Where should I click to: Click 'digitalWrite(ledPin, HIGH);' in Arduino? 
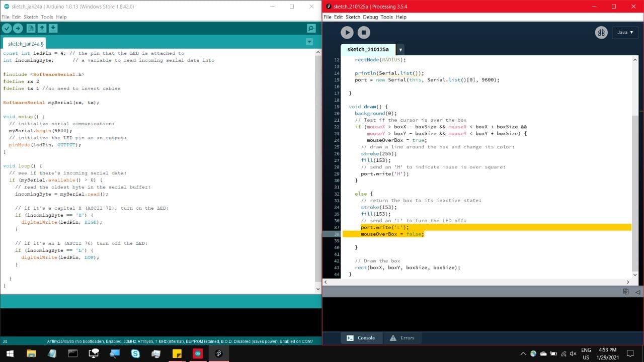pyautogui.click(x=61, y=222)
